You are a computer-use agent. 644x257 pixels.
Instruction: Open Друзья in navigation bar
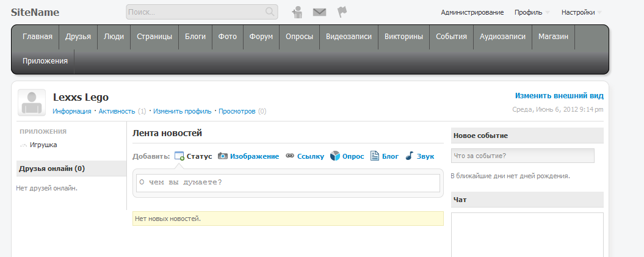[x=78, y=37]
